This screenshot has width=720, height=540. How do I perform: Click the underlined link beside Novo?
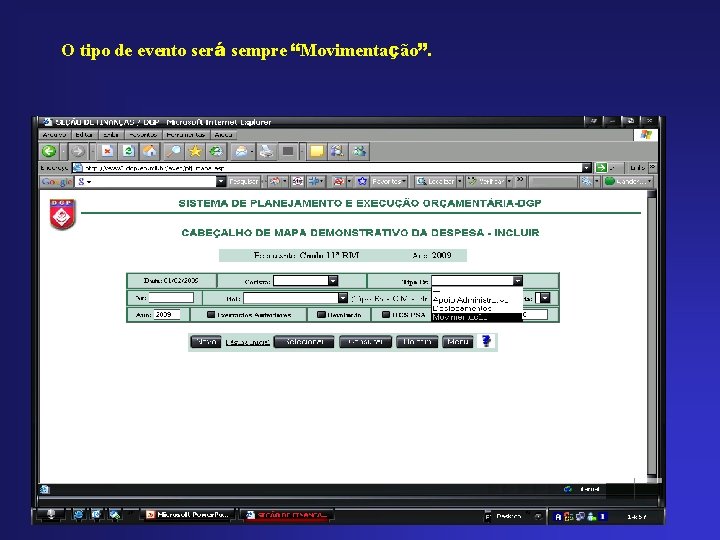click(248, 342)
